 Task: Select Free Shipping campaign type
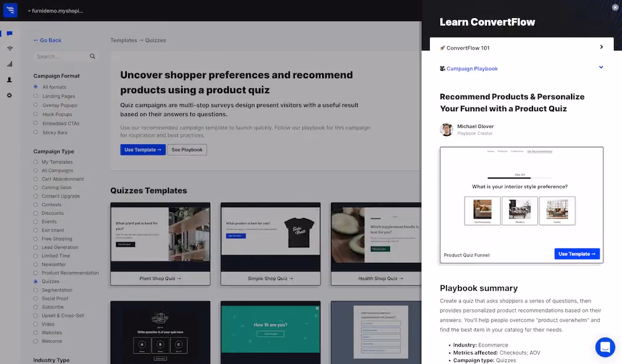35,239
